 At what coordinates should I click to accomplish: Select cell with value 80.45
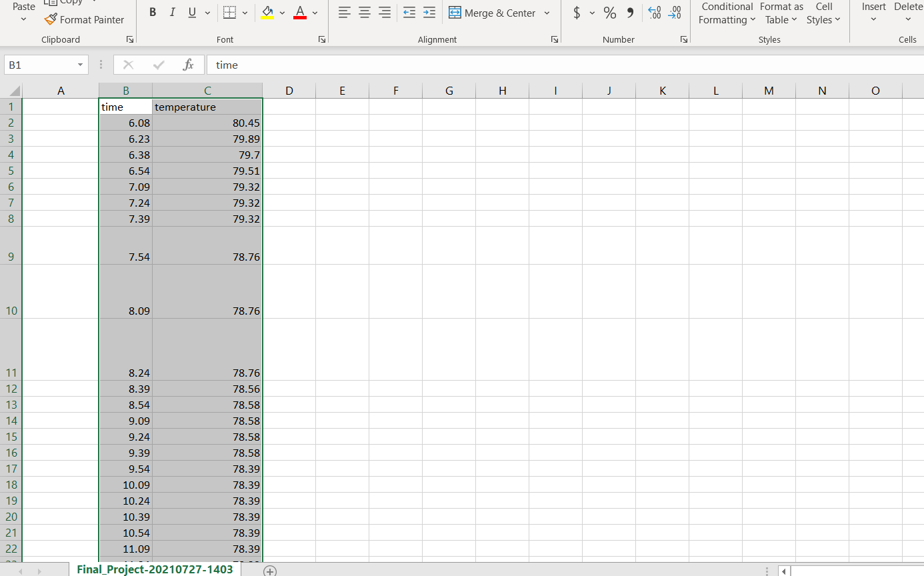(207, 123)
